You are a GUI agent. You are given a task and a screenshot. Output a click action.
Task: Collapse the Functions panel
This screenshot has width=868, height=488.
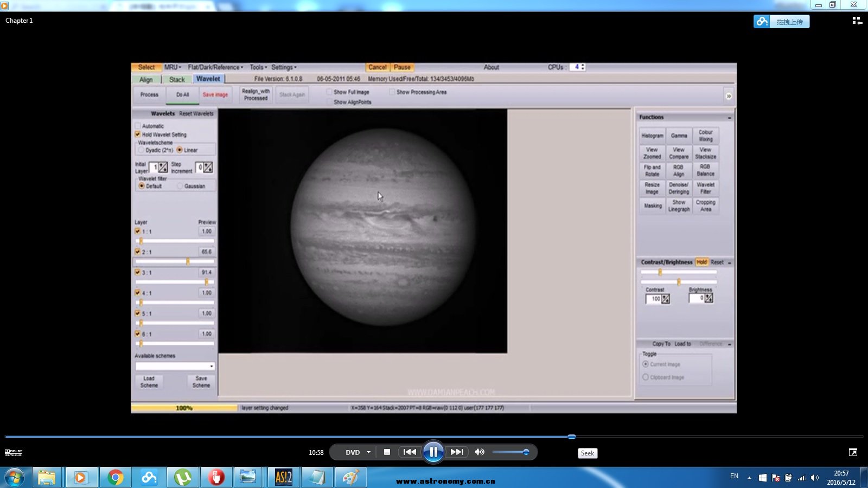(x=729, y=118)
